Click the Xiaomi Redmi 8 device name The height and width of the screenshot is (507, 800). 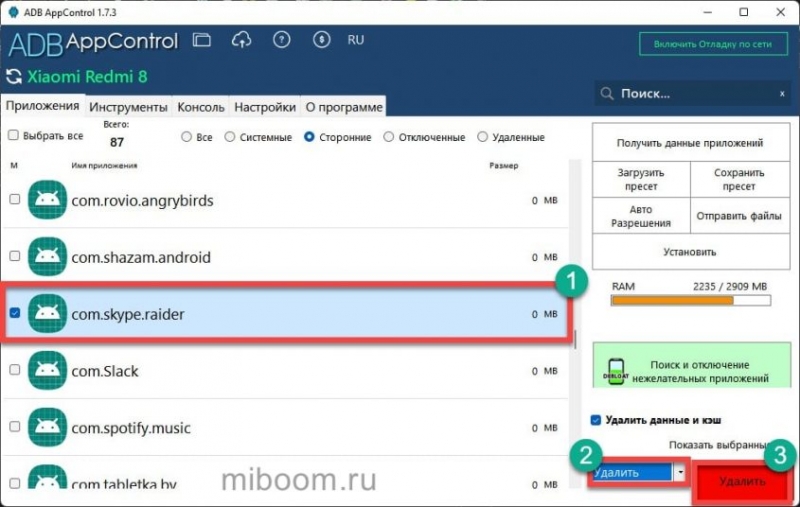point(87,77)
